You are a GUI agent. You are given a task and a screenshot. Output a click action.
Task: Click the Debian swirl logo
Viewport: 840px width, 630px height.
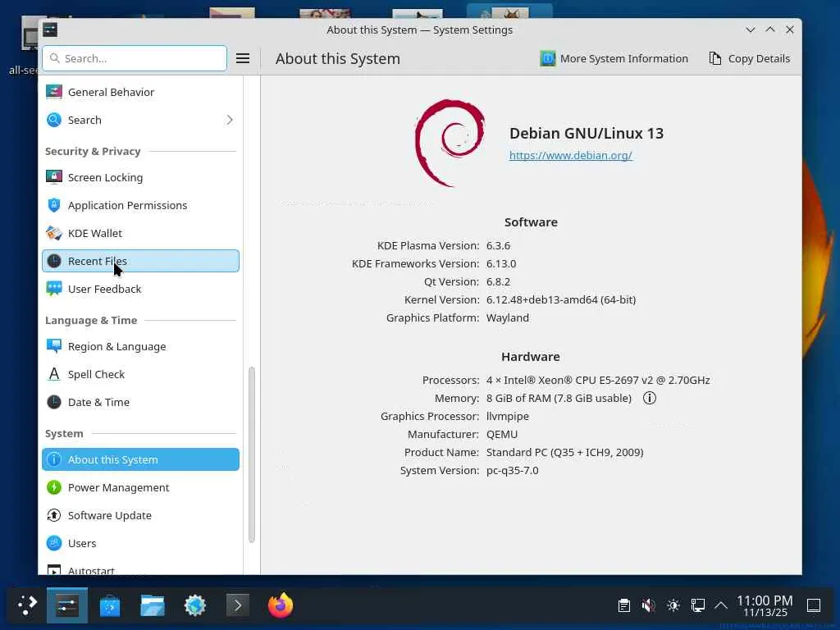tap(450, 143)
